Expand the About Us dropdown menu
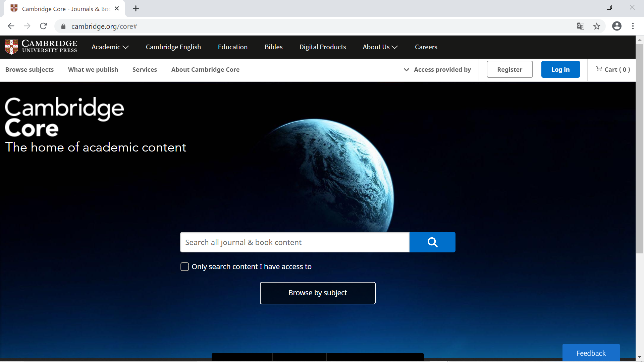Viewport: 644px width, 362px height. click(380, 47)
